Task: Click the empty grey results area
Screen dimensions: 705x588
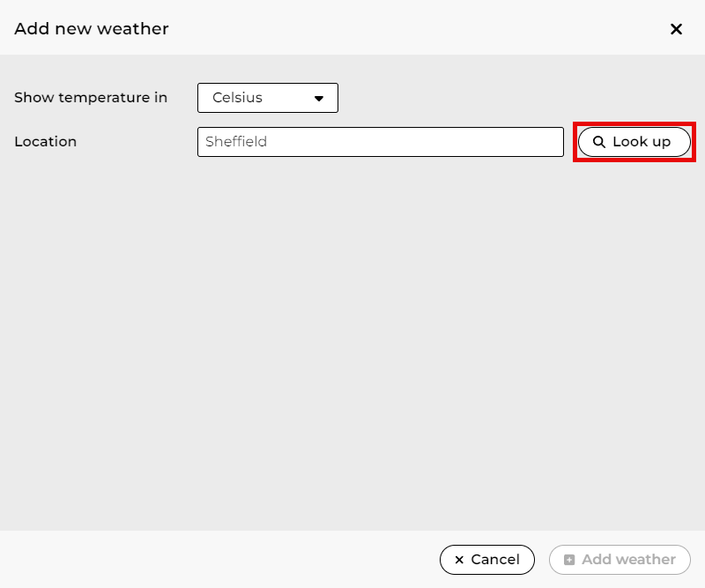Action: point(352,344)
